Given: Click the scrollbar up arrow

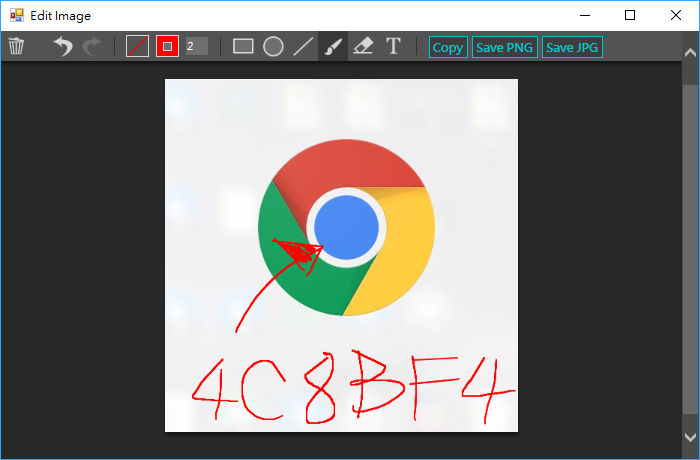Looking at the screenshot, I should coord(691,53).
